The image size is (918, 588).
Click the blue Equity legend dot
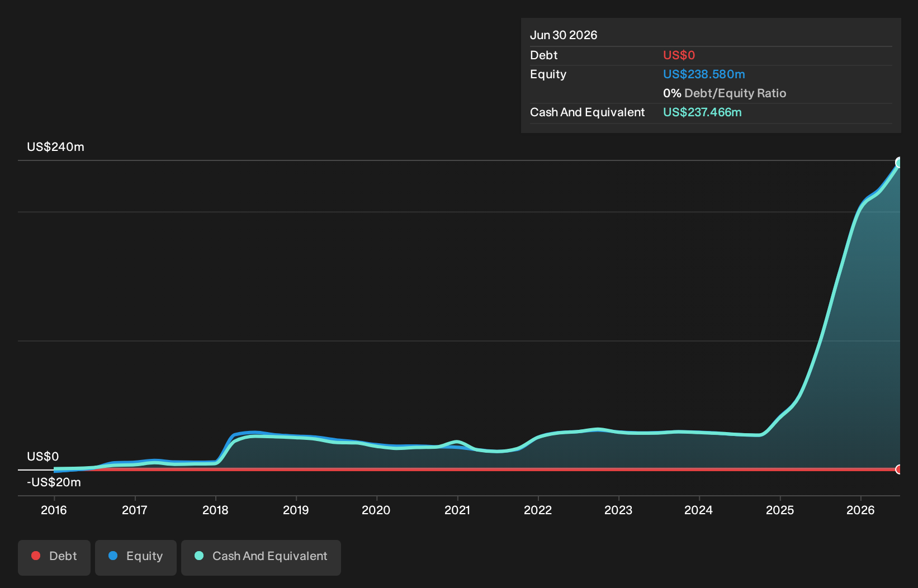click(113, 556)
